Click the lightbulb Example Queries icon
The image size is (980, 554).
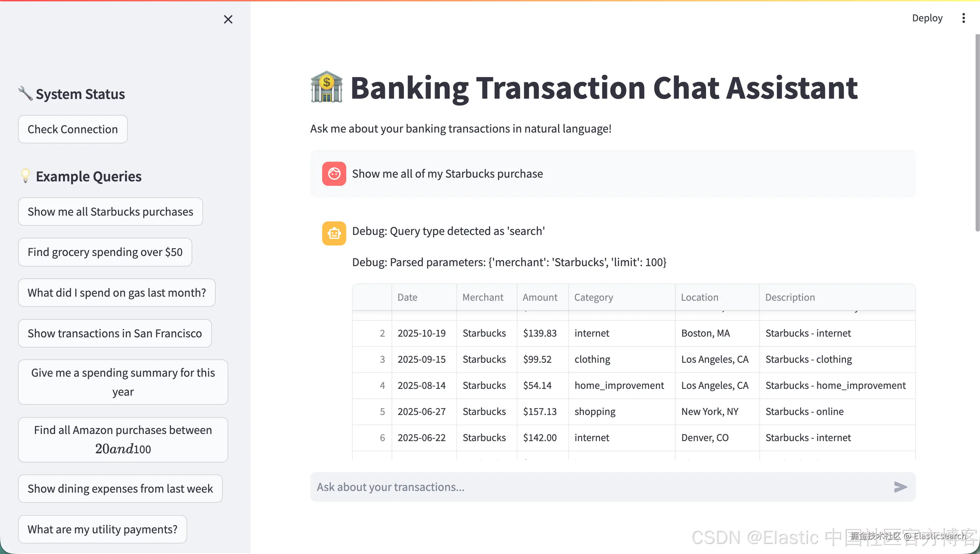(x=25, y=176)
